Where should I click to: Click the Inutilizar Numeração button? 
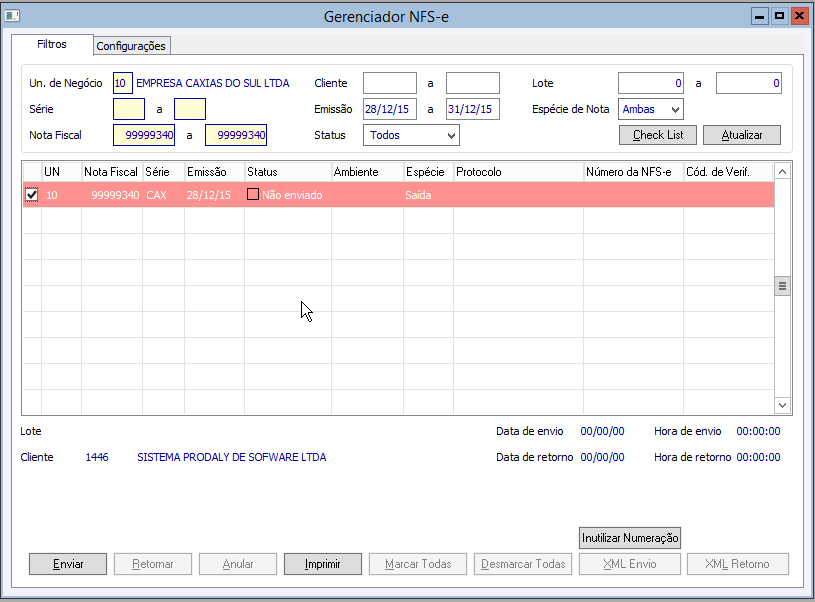[x=630, y=538]
